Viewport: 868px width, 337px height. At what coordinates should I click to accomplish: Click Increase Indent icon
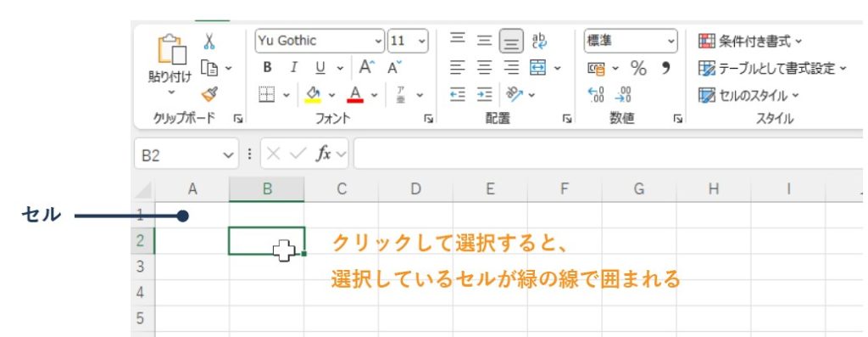(x=484, y=95)
